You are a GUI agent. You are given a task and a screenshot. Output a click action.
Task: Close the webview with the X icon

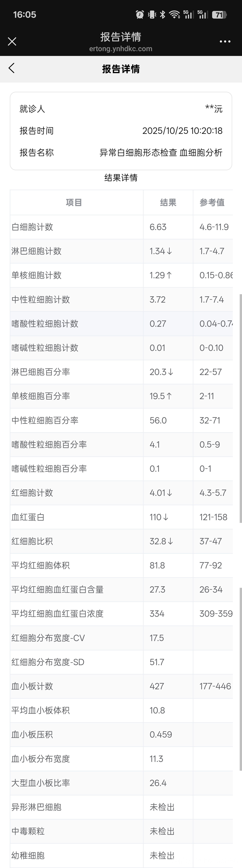12,41
